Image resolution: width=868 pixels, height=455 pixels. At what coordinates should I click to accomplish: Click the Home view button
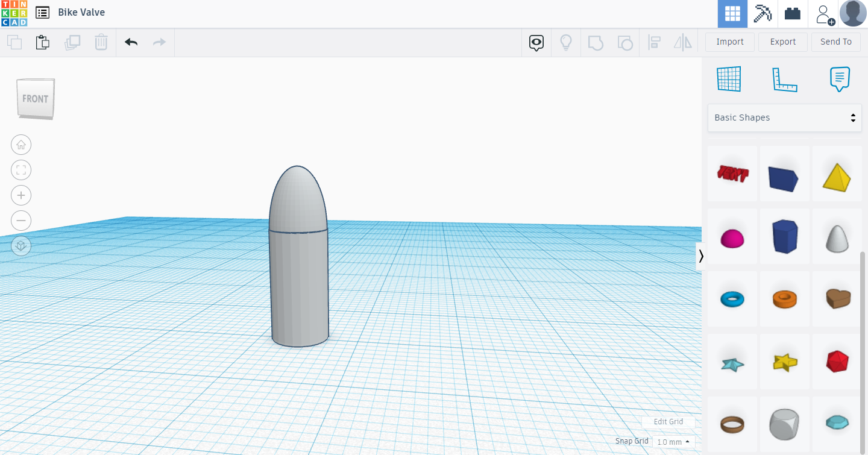click(x=21, y=145)
